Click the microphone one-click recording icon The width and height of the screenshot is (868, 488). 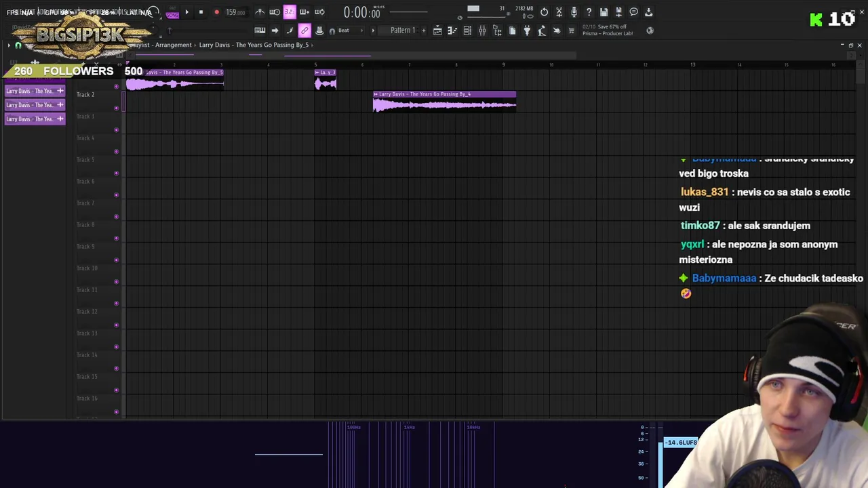[x=574, y=12]
